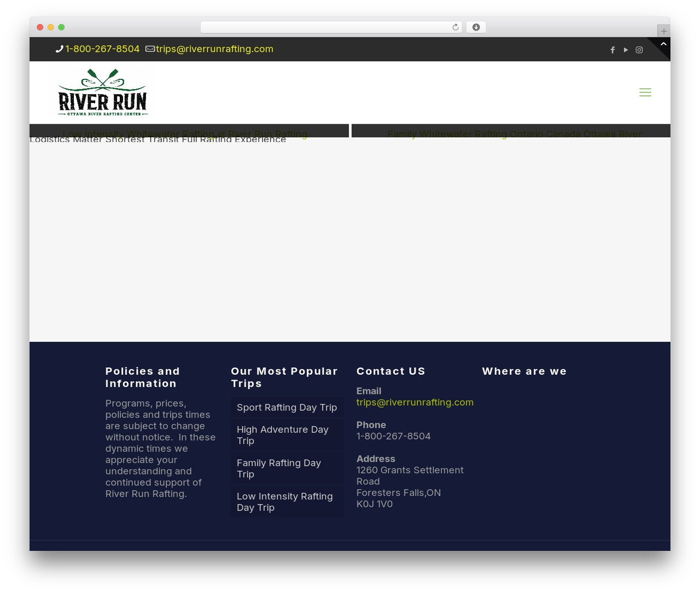This screenshot has height=593, width=700.
Task: Click the Contact US heading
Action: [x=391, y=371]
